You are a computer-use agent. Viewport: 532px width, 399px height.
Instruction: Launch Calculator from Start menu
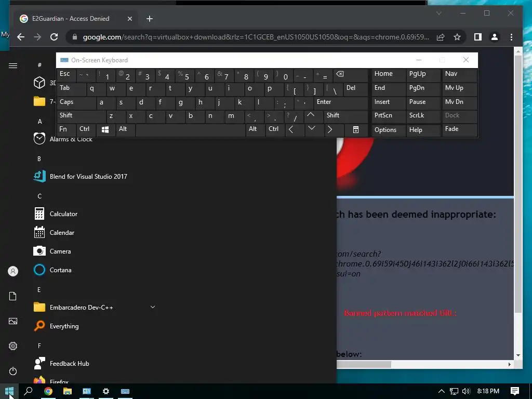(x=95, y=214)
